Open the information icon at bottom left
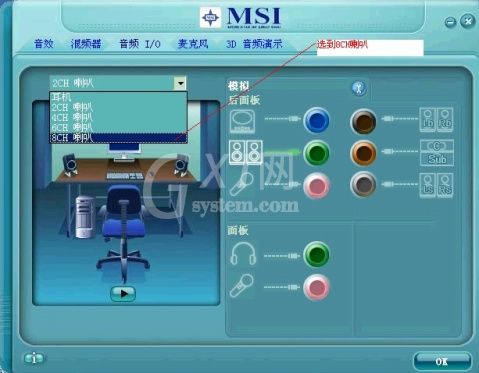This screenshot has height=373, width=479. [x=34, y=359]
